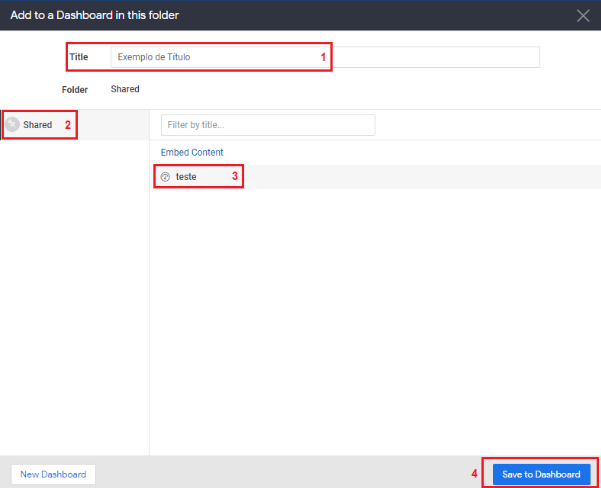This screenshot has height=488, width=601.
Task: Click the red number 2 annotation
Action: (x=68, y=125)
